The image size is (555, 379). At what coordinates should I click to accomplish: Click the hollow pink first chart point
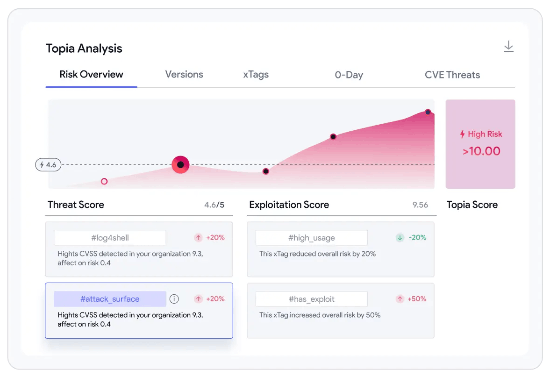104,181
